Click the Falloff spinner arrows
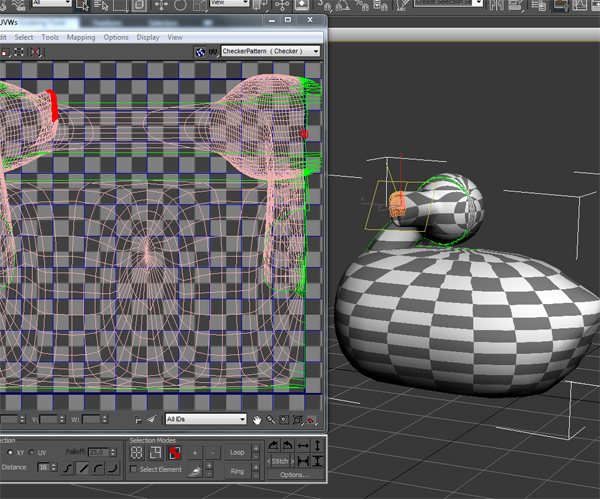 [113, 452]
